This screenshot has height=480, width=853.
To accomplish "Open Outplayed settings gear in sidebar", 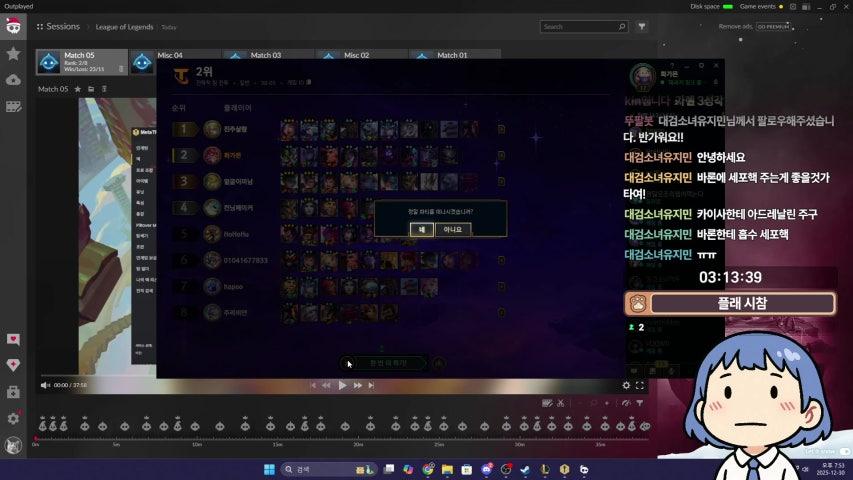I will [13, 418].
